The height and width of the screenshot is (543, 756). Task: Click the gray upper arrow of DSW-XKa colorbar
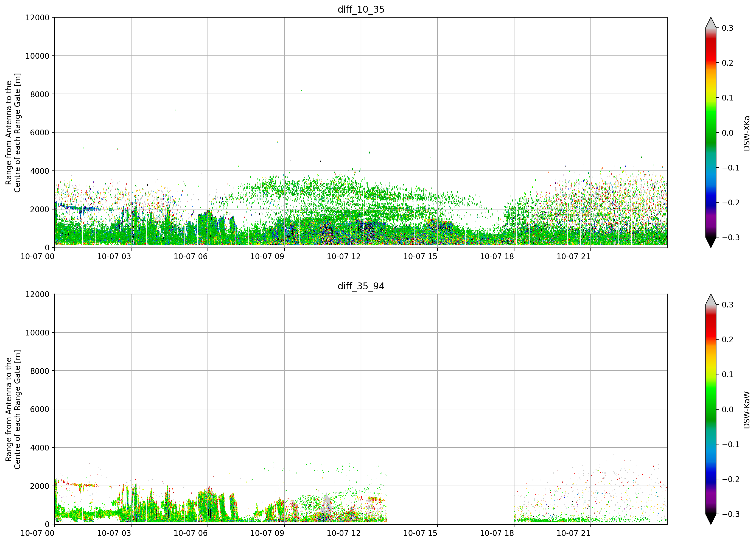click(x=711, y=23)
